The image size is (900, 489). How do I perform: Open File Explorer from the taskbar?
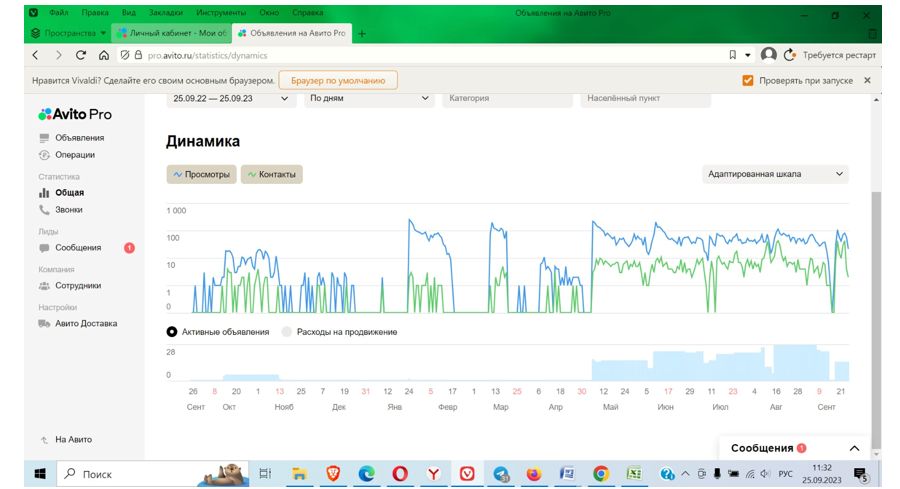(x=299, y=474)
